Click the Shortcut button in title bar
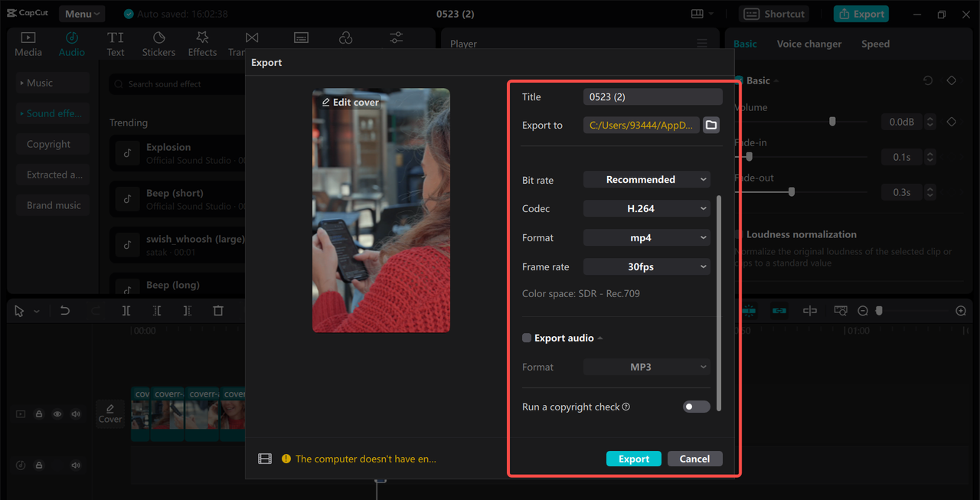980x500 pixels. (x=775, y=14)
